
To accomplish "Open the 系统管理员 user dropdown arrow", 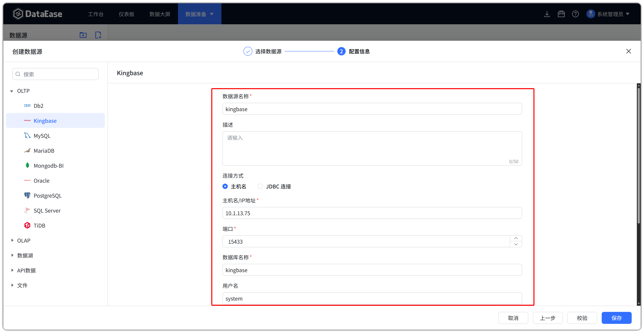I will [628, 14].
